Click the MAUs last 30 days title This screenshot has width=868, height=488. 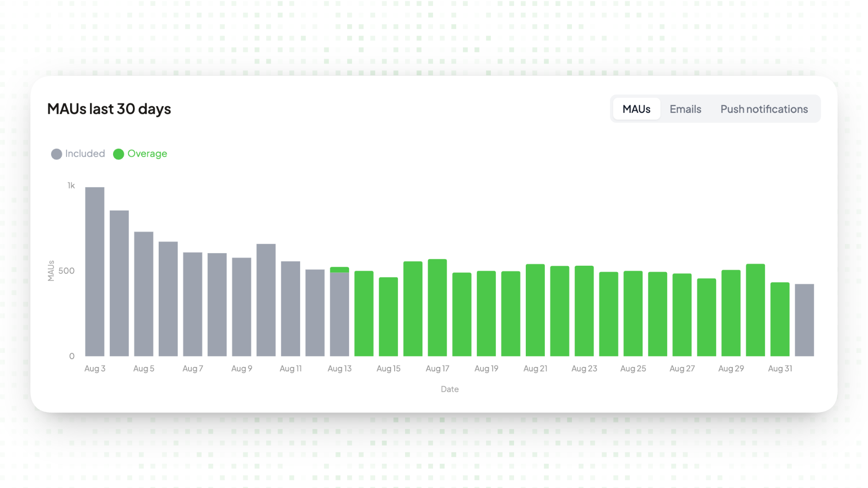tap(109, 109)
